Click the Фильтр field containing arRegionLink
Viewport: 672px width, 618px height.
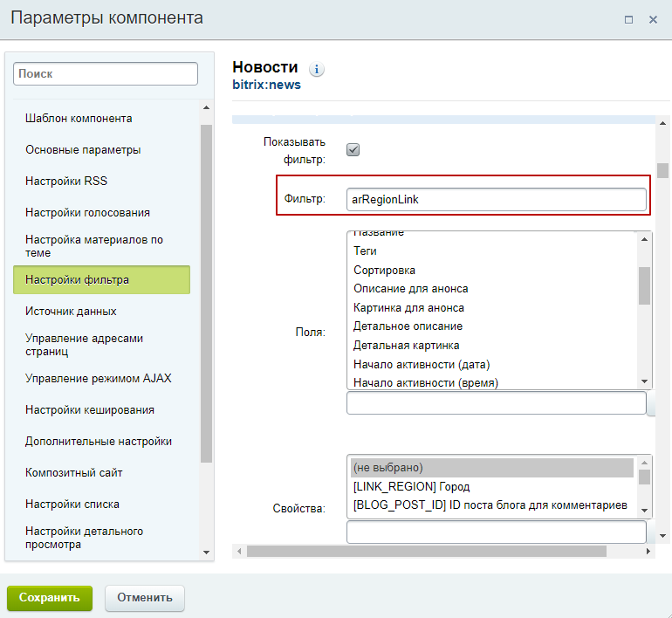[x=497, y=200]
